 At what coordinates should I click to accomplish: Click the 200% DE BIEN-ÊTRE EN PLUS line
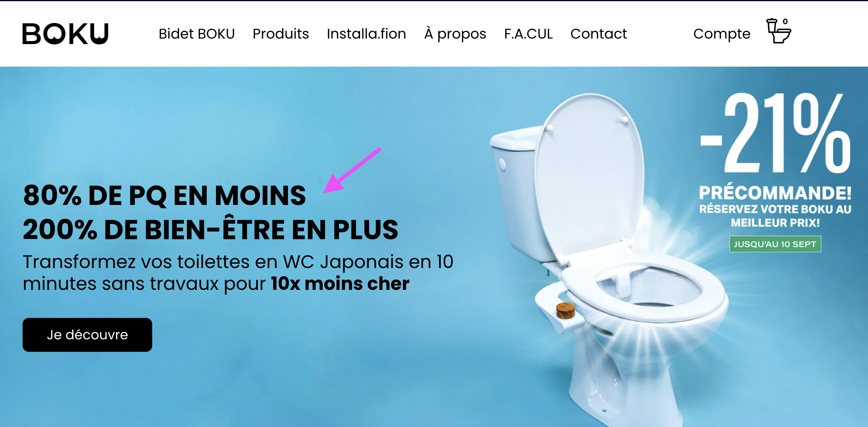(x=211, y=229)
